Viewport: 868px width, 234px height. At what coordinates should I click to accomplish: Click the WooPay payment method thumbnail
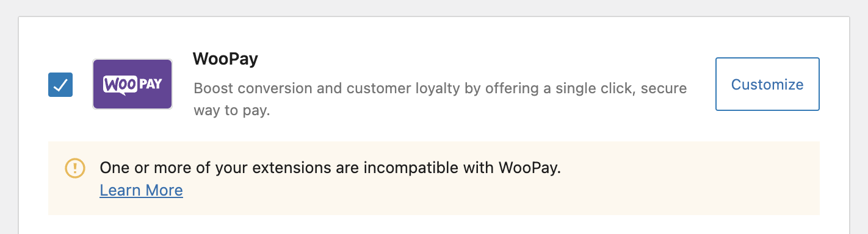click(x=132, y=84)
